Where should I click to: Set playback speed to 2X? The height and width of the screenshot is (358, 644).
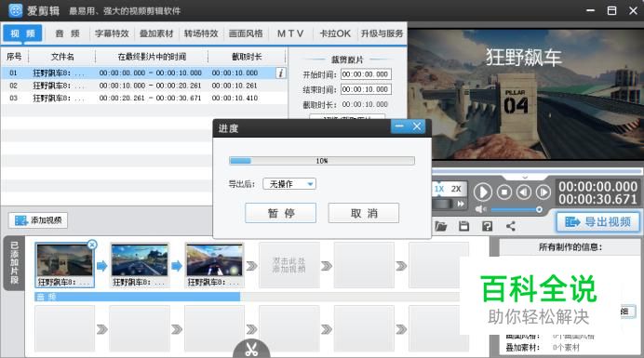click(x=456, y=189)
